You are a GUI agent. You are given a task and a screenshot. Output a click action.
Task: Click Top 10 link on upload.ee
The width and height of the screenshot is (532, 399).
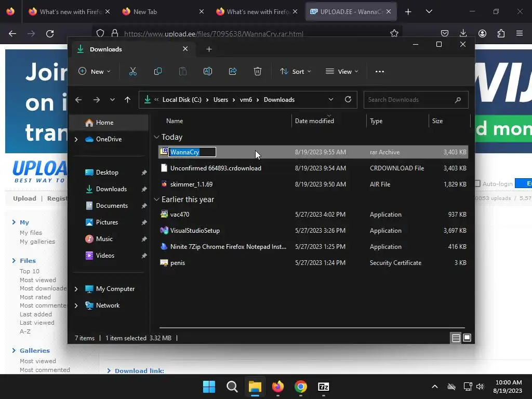point(30,271)
